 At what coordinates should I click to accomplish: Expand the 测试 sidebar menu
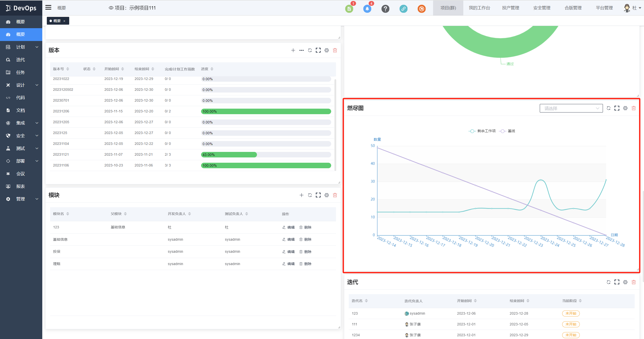pyautogui.click(x=21, y=148)
